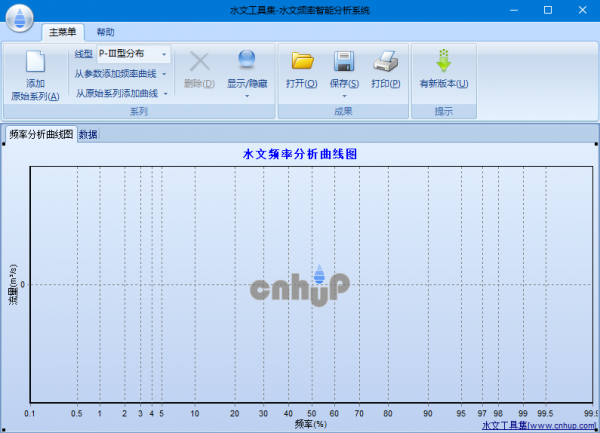Switch to the 帮助 help ribbon tab

tap(105, 32)
